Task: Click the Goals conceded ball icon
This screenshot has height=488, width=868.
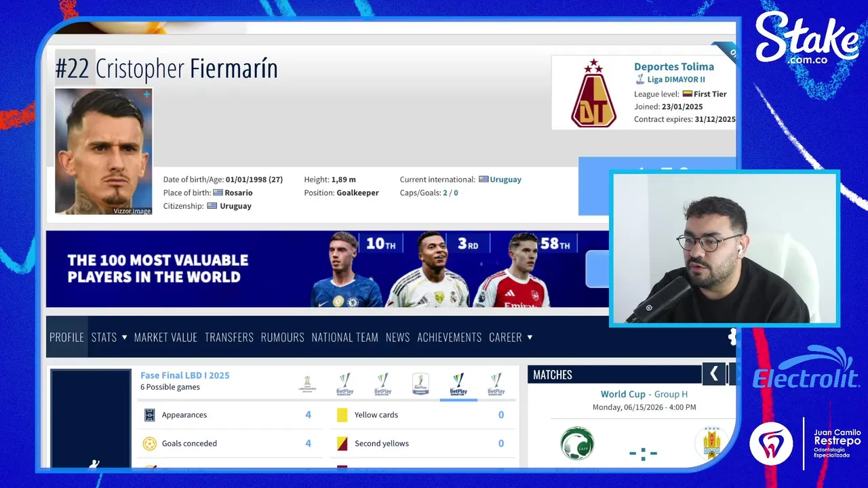Action: 150,443
